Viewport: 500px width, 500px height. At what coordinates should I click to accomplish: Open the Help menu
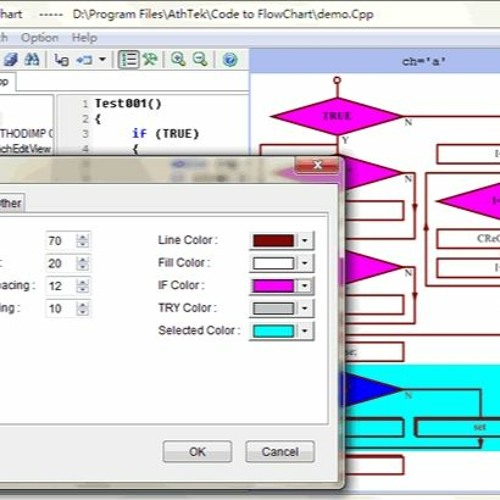84,38
